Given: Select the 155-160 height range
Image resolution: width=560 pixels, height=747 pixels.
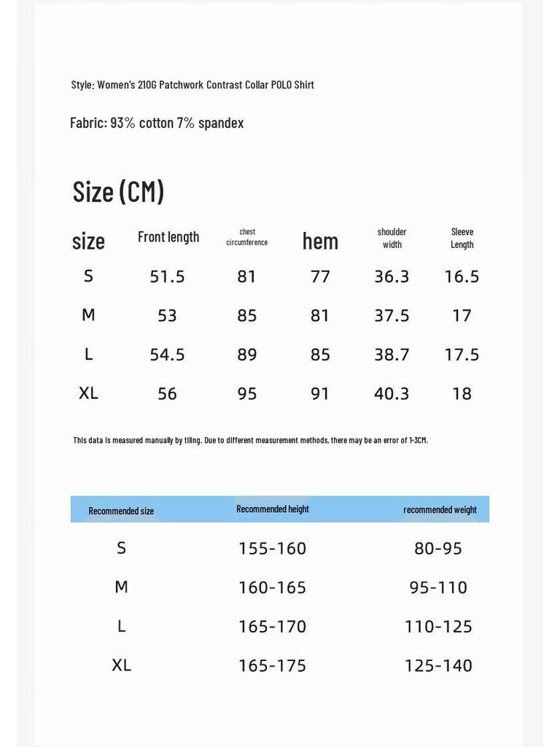Looking at the screenshot, I should (x=273, y=549).
